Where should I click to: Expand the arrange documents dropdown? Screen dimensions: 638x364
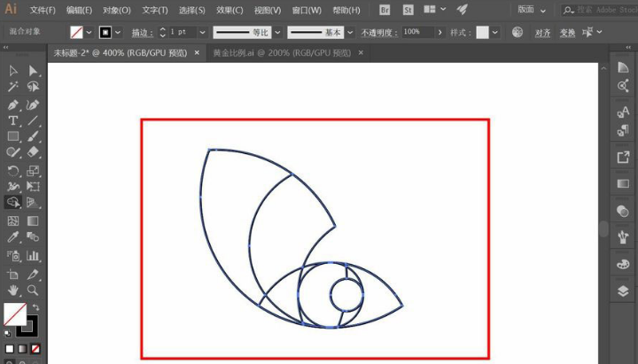click(x=443, y=9)
